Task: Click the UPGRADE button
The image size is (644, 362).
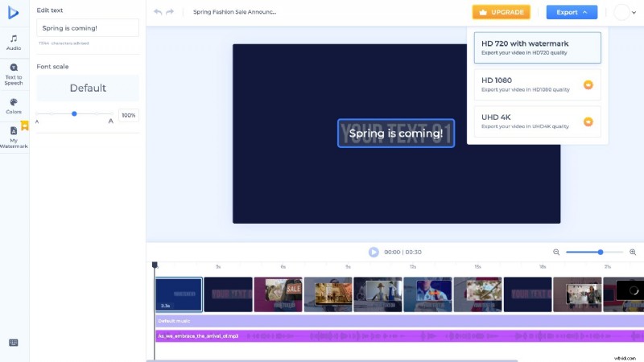Action: tap(501, 12)
